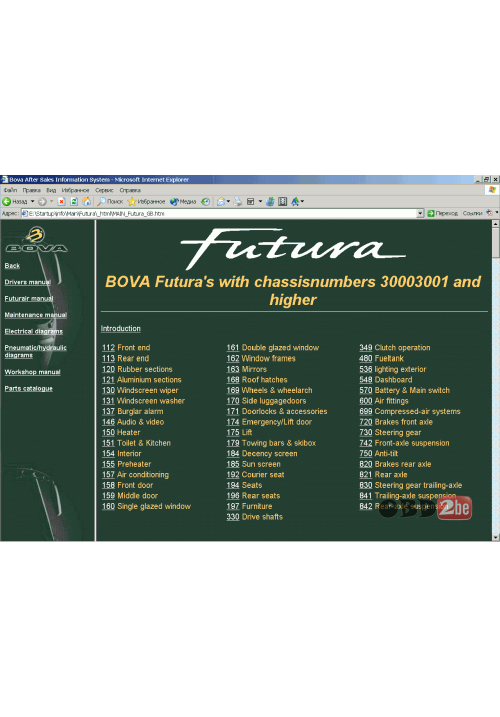Open the Maintenance manual link
The image size is (500, 717).
pos(36,315)
